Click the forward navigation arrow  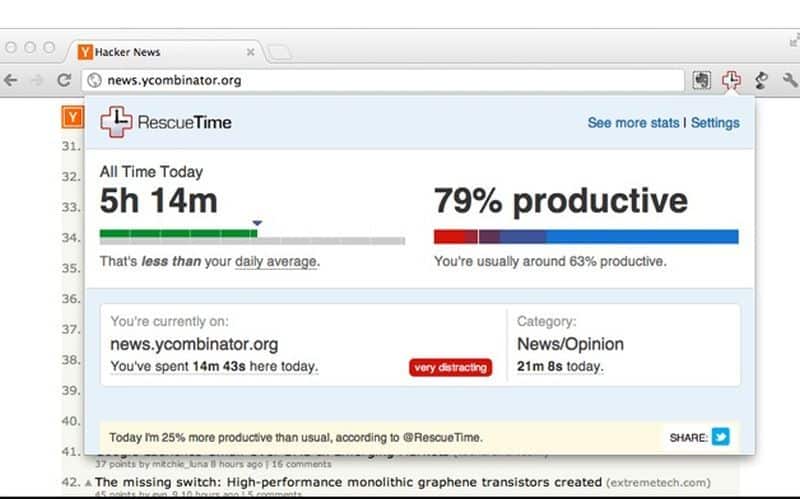pos(37,80)
